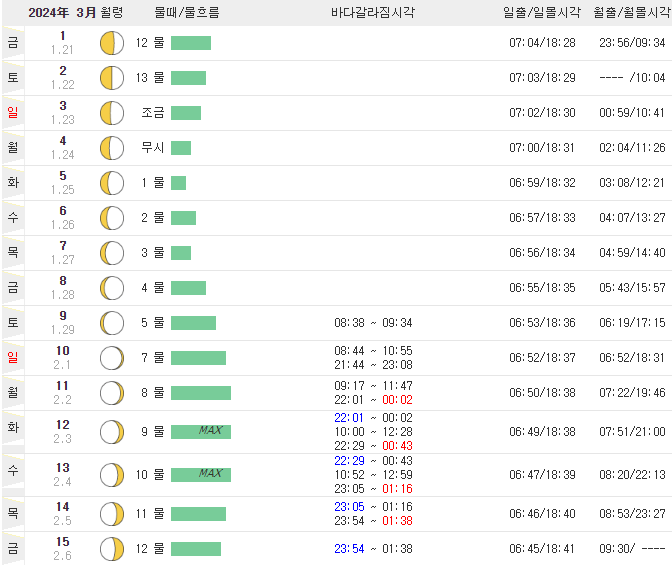Click the 바다갈라짐시각 column header
This screenshot has width=672, height=565.
point(373,12)
